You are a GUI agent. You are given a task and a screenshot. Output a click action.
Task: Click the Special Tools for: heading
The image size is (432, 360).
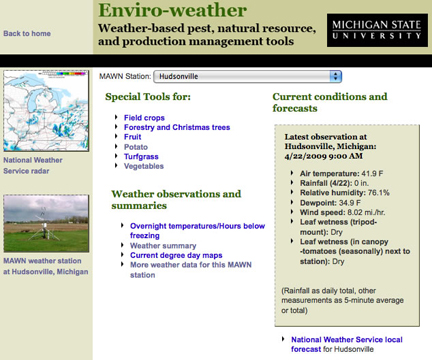click(x=148, y=97)
